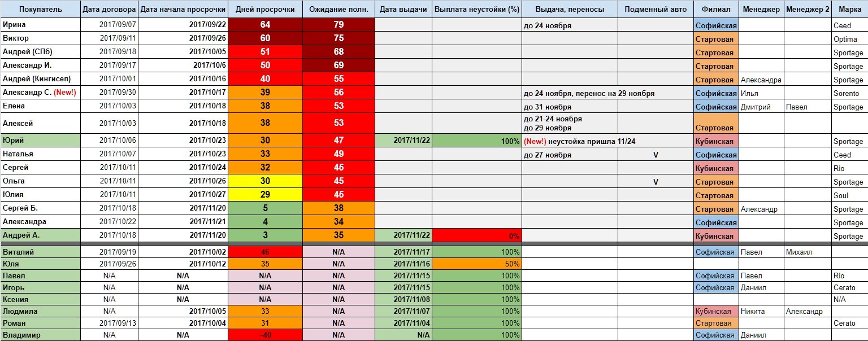The height and width of the screenshot is (341, 868).
Task: Click the Марка column header
Action: coord(850,10)
